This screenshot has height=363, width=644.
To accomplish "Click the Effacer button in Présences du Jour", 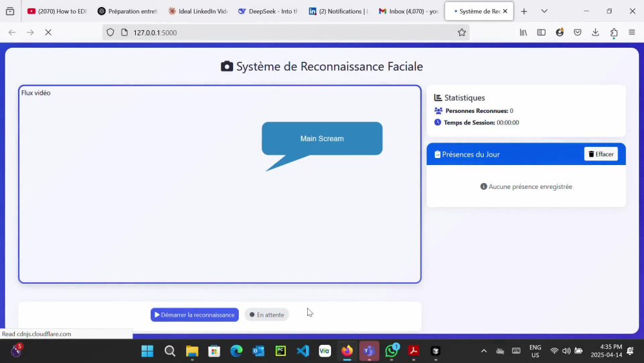I will [x=601, y=153].
